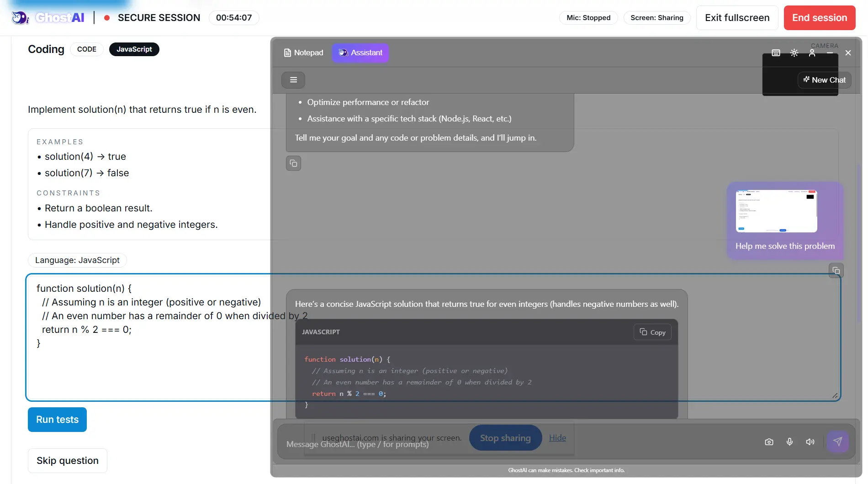Viewport: 868px width, 484px height.
Task: Switch to the Notepad tab
Action: pyautogui.click(x=303, y=53)
